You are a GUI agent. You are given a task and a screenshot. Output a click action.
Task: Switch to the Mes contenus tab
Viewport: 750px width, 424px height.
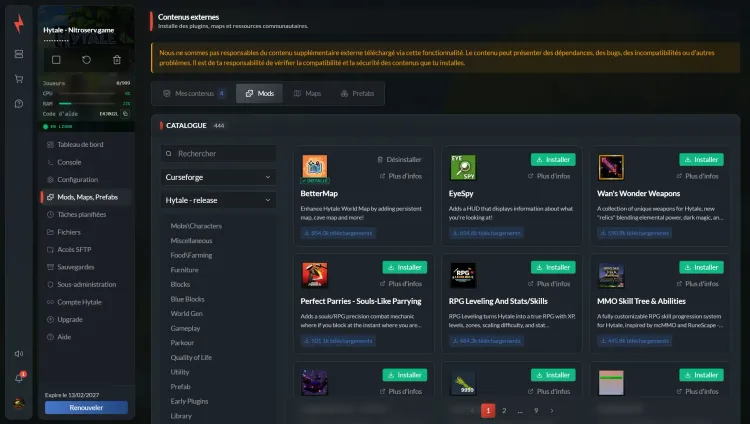(x=193, y=93)
